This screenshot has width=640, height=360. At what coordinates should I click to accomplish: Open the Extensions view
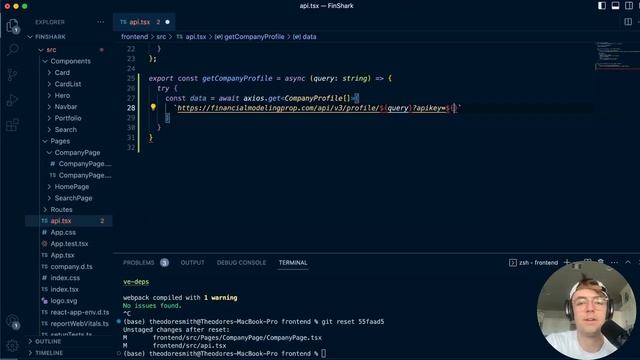click(x=13, y=125)
